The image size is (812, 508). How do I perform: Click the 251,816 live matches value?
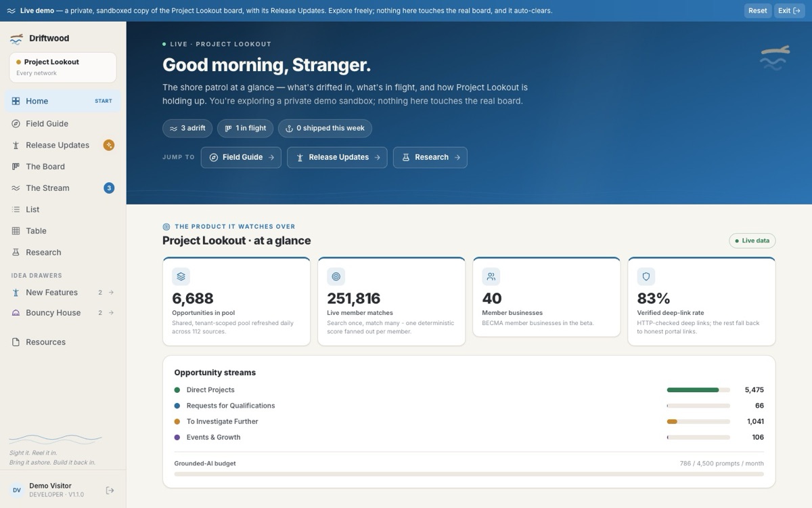point(353,299)
